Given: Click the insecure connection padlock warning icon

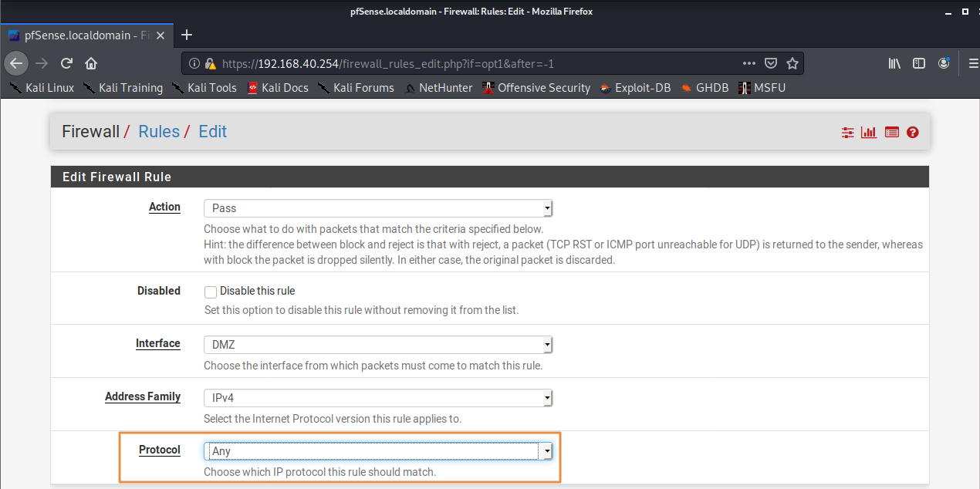Looking at the screenshot, I should coord(210,63).
